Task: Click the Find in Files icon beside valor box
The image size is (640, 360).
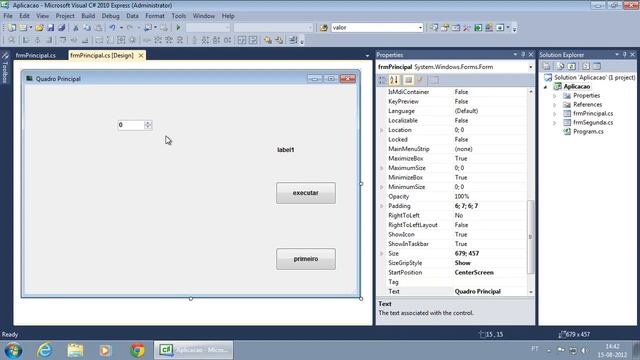Action: click(324, 28)
